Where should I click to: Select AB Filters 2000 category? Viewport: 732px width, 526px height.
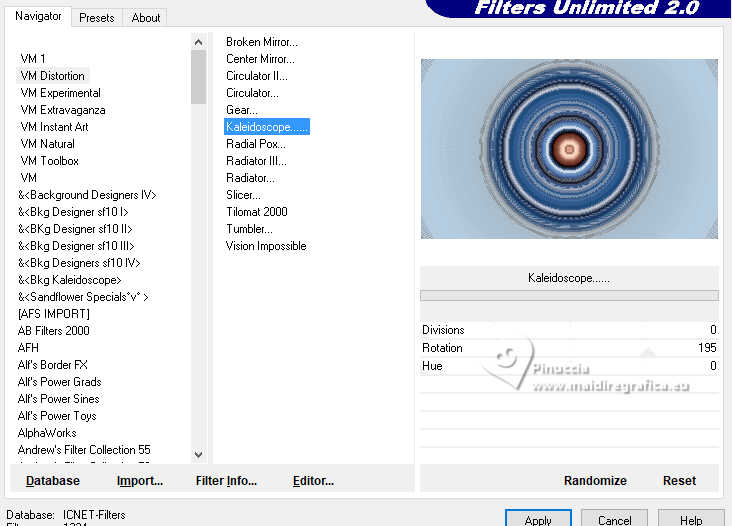[54, 331]
